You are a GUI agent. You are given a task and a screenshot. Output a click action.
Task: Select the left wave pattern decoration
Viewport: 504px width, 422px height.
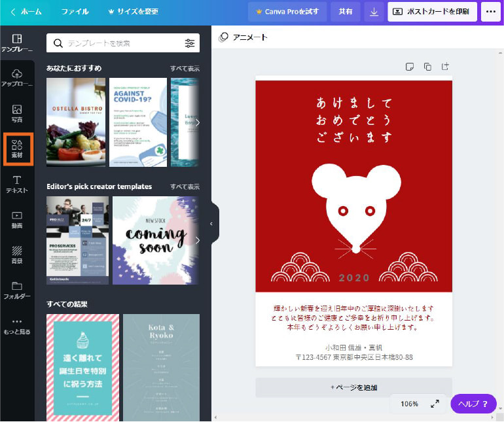(x=300, y=268)
